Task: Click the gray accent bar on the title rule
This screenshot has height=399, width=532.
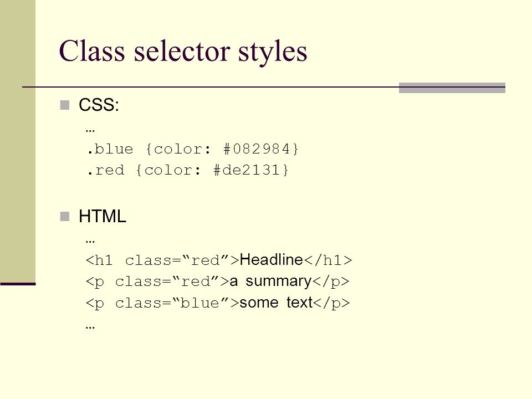Action: [x=452, y=88]
